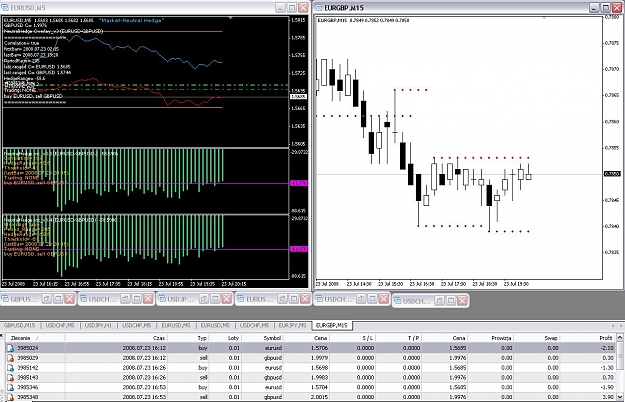Click the 'Market-Neutral Hedge' label in the EURUSD chart
Viewport: 625px width, 402px height.
tap(132, 20)
